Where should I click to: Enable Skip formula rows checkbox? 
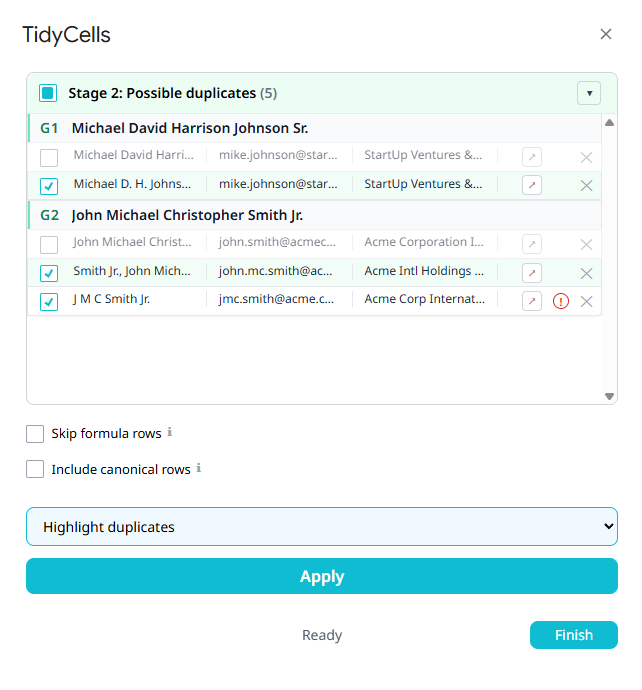coord(35,434)
